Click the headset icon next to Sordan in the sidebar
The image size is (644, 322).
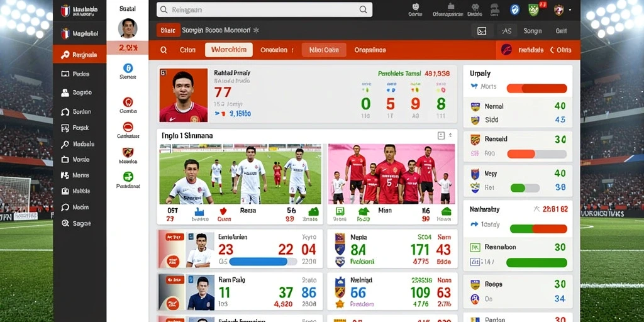[65, 112]
